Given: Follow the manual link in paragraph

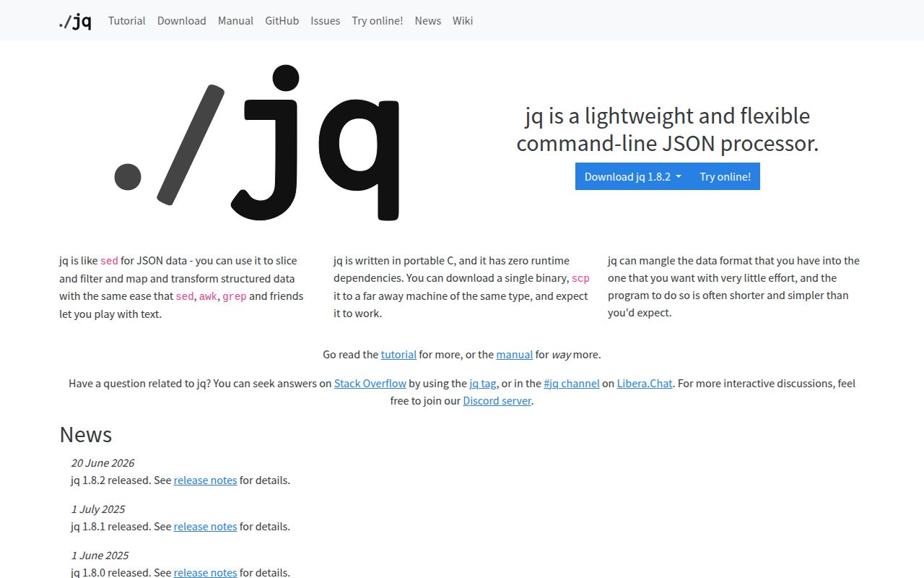Looking at the screenshot, I should pyautogui.click(x=515, y=355).
